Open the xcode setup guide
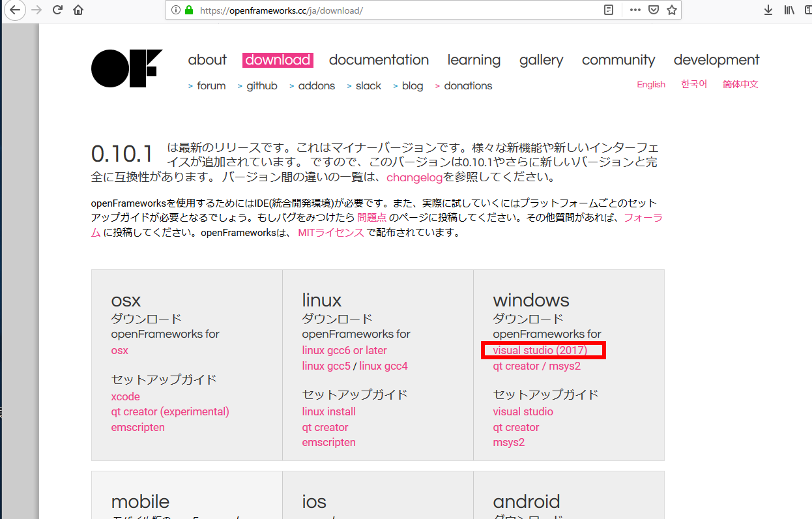The width and height of the screenshot is (812, 519). coord(126,396)
